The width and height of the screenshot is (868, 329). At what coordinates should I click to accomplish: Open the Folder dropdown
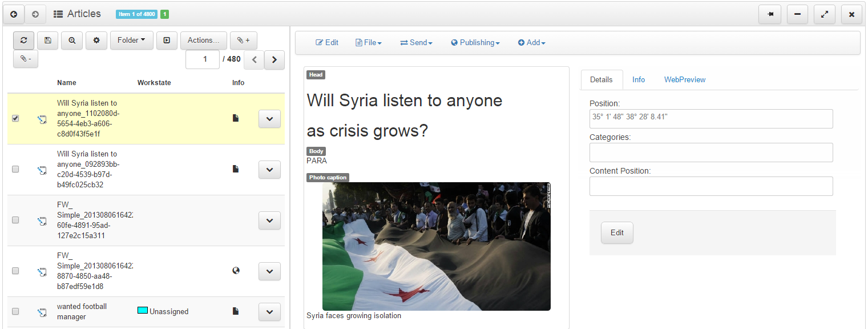[x=131, y=41]
